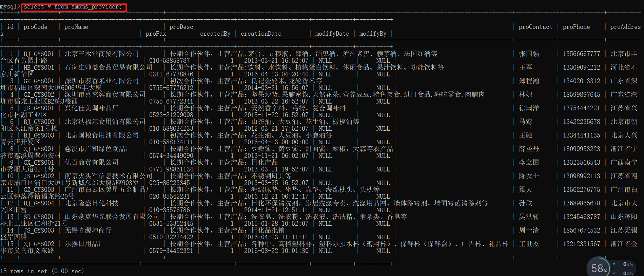
Task: Click the code 'HB_GYS001'
Action: coord(39,67)
